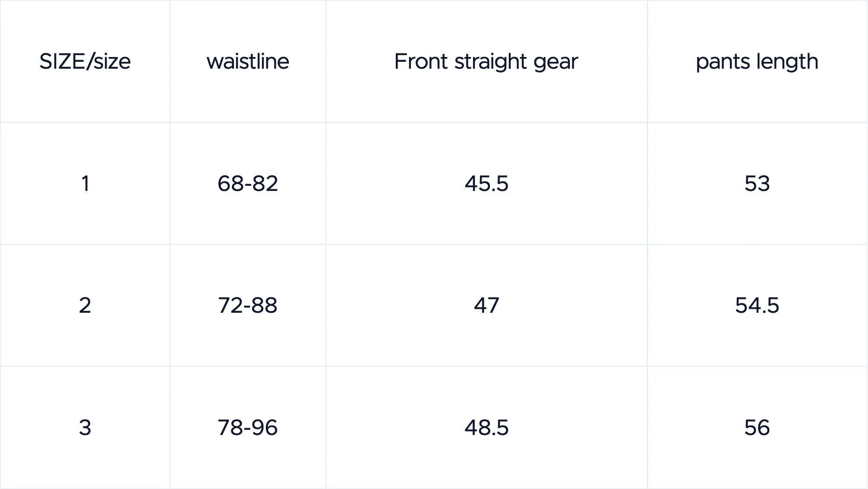Click the Front straight gear header

point(486,61)
